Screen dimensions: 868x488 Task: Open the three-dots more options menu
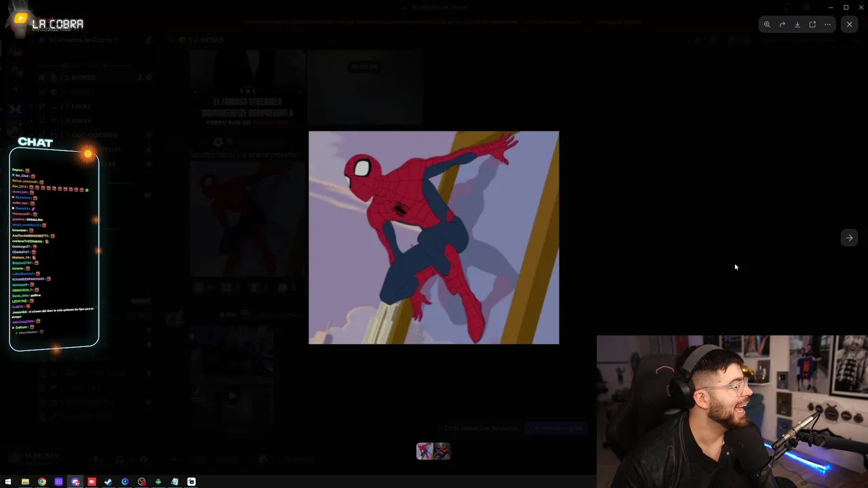[827, 24]
